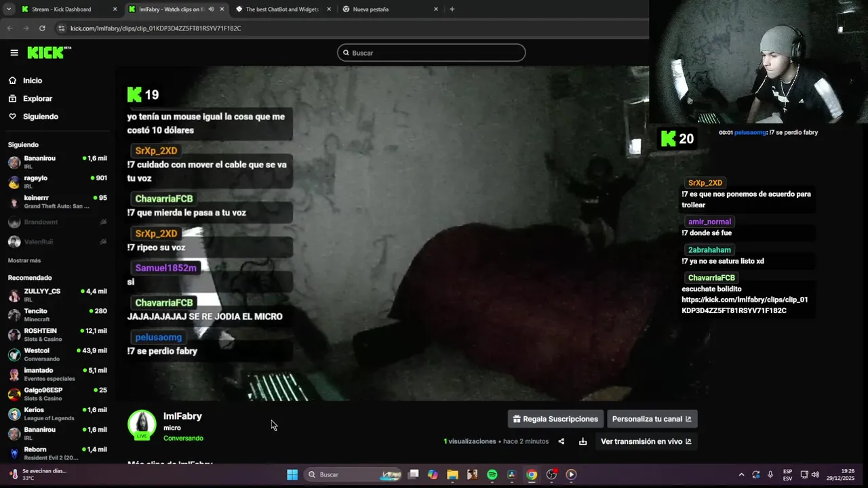The height and width of the screenshot is (488, 868).
Task: Click the search magnifier icon in Buscar
Action: tap(346, 53)
